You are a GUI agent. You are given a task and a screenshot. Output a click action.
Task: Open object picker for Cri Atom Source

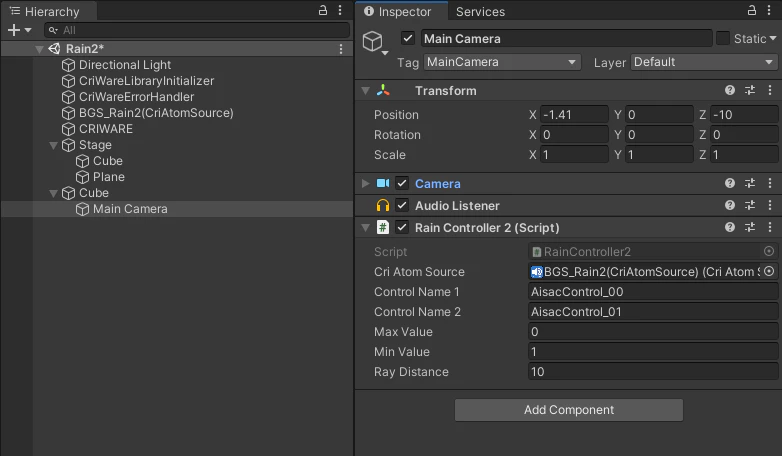[x=769, y=271]
